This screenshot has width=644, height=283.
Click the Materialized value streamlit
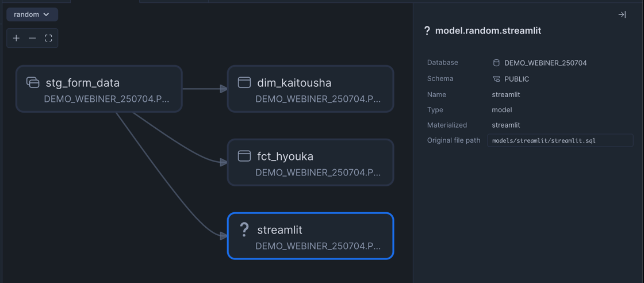[506, 125]
